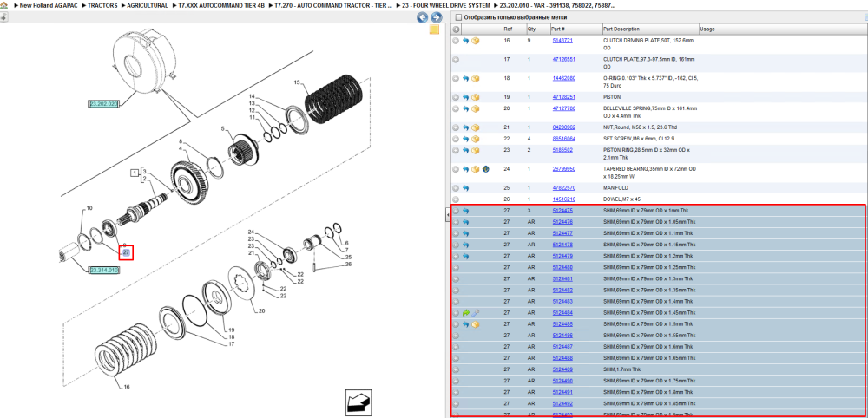Click the large arrow icon below the diagram

pos(358,402)
